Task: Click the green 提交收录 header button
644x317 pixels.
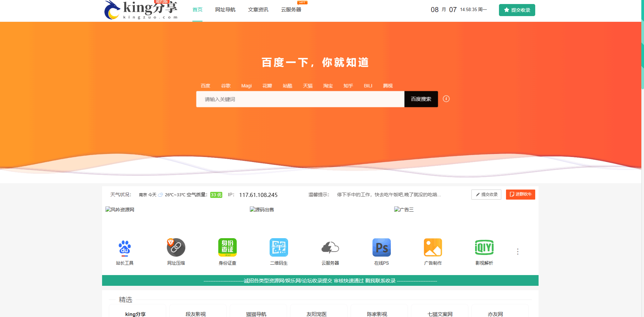Action: tap(517, 10)
